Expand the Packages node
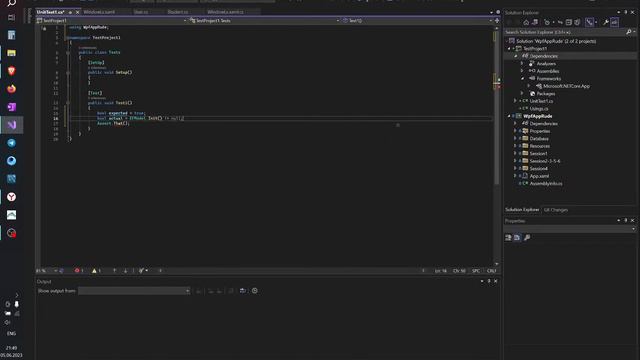The height and width of the screenshot is (360, 640). (522, 93)
